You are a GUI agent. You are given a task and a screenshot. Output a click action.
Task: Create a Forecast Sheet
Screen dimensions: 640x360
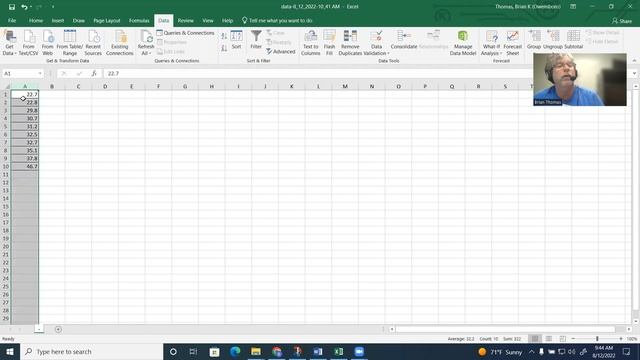click(513, 43)
